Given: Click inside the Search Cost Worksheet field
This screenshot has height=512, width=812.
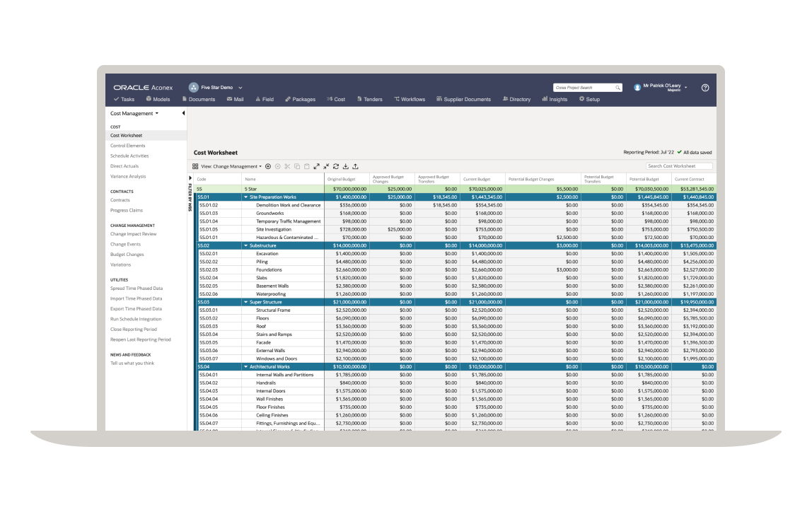Looking at the screenshot, I should [x=680, y=166].
